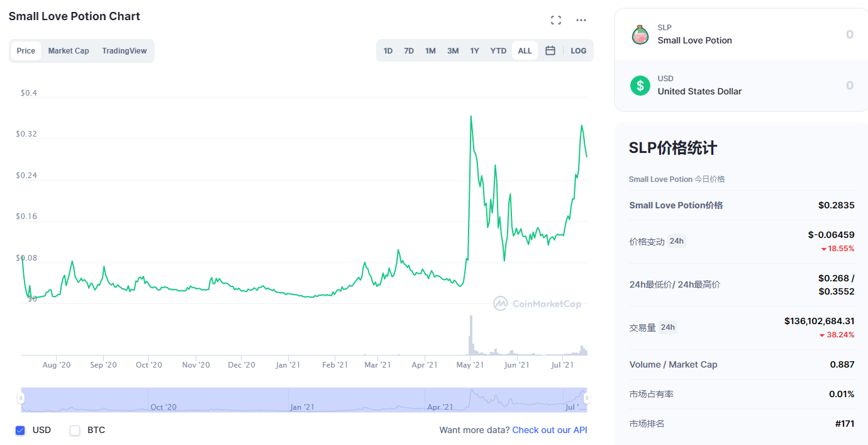This screenshot has height=445, width=868.
Task: Enable the BTC checkbox
Action: tap(75, 431)
